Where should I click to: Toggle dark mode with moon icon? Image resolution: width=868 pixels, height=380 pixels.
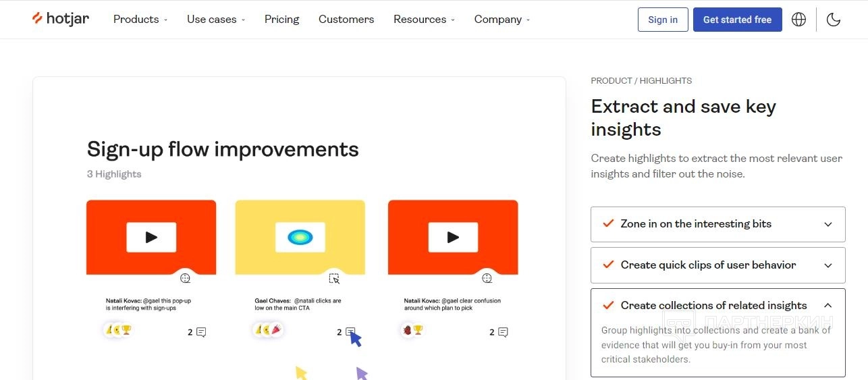(x=834, y=20)
